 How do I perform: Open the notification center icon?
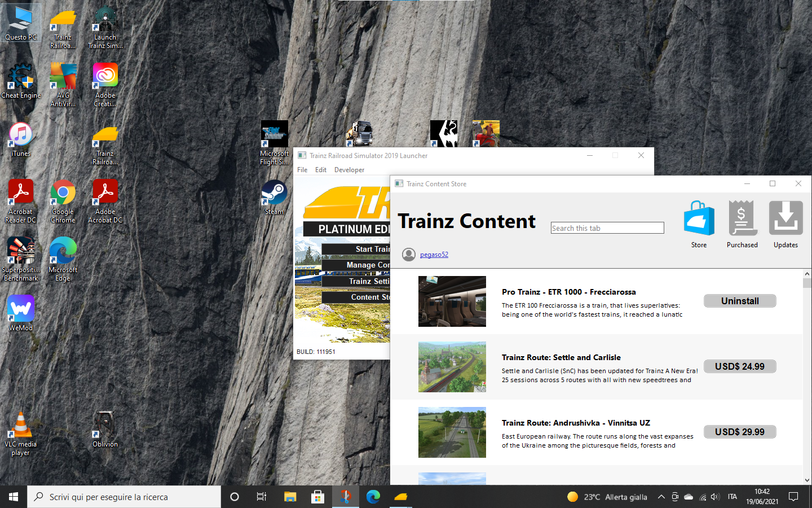coord(793,497)
